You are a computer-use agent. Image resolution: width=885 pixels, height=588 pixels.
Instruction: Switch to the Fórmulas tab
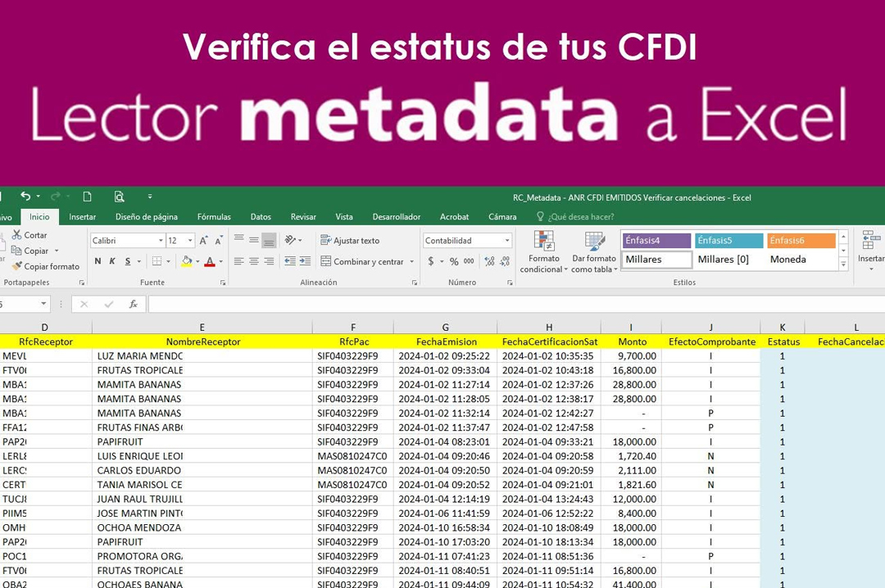point(214,217)
